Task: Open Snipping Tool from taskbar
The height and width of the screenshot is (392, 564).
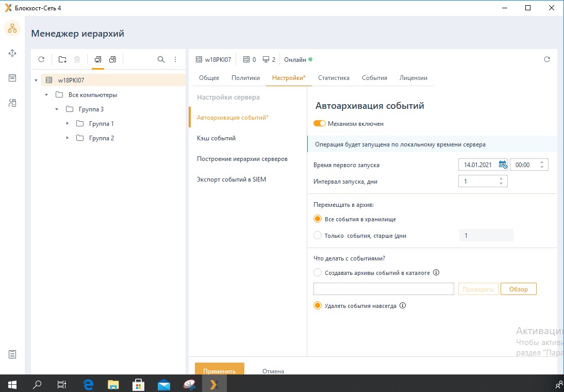Action: click(189, 385)
